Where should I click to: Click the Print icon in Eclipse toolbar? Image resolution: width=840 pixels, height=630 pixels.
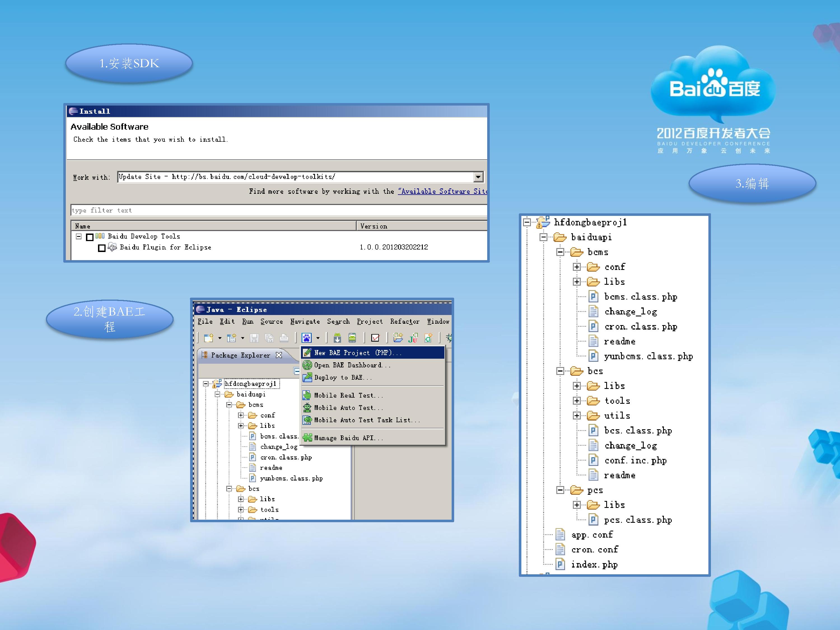[284, 338]
